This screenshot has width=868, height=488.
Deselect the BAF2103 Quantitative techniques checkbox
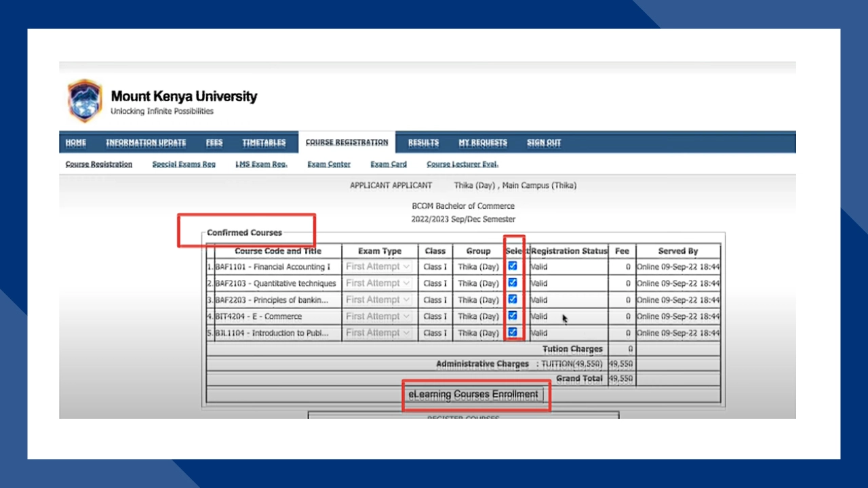tap(512, 283)
